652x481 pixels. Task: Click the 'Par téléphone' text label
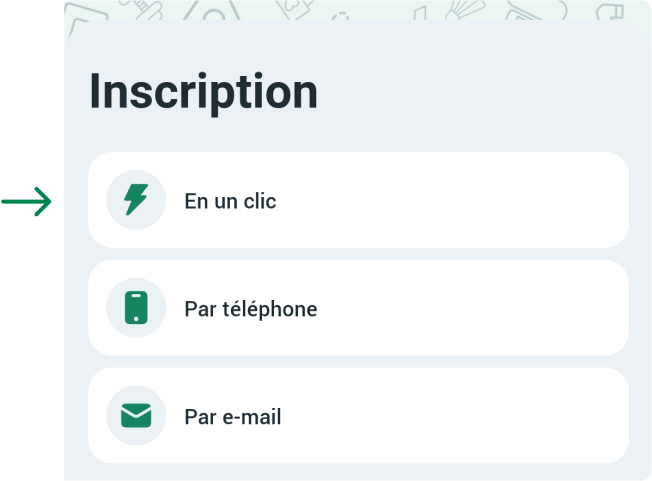(250, 309)
